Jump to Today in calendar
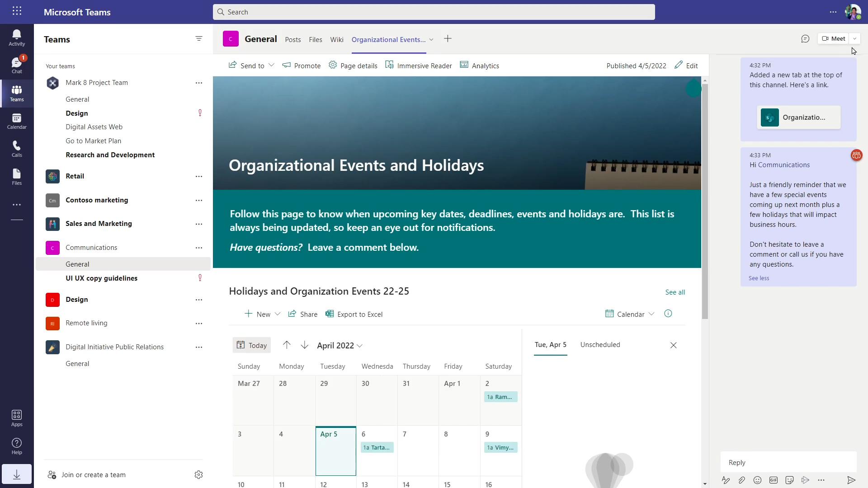 (x=252, y=345)
